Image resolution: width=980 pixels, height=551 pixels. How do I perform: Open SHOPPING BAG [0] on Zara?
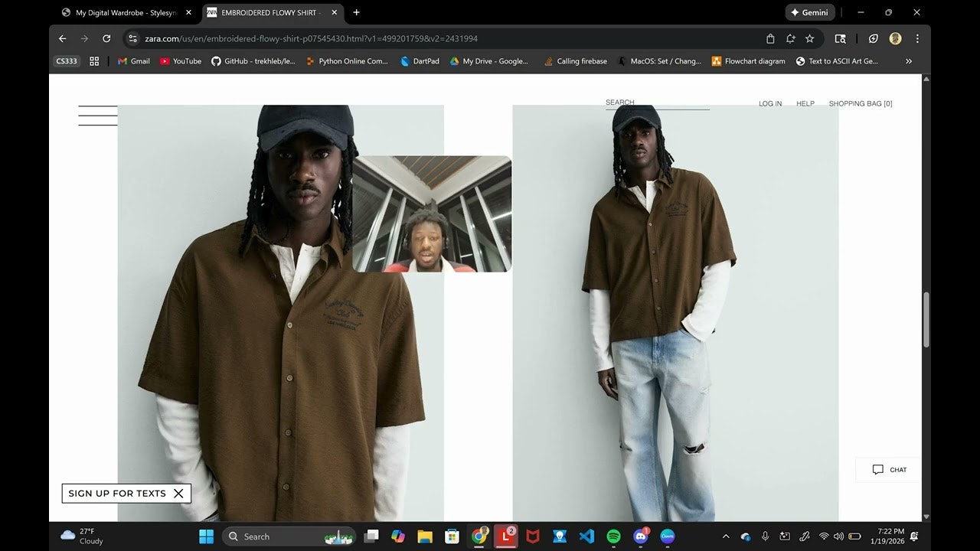click(861, 103)
